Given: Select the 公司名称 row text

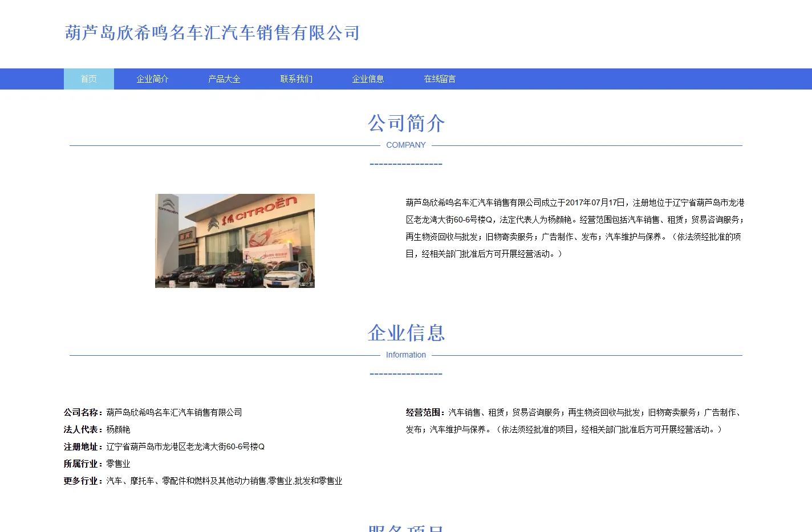Looking at the screenshot, I should click(x=153, y=412).
